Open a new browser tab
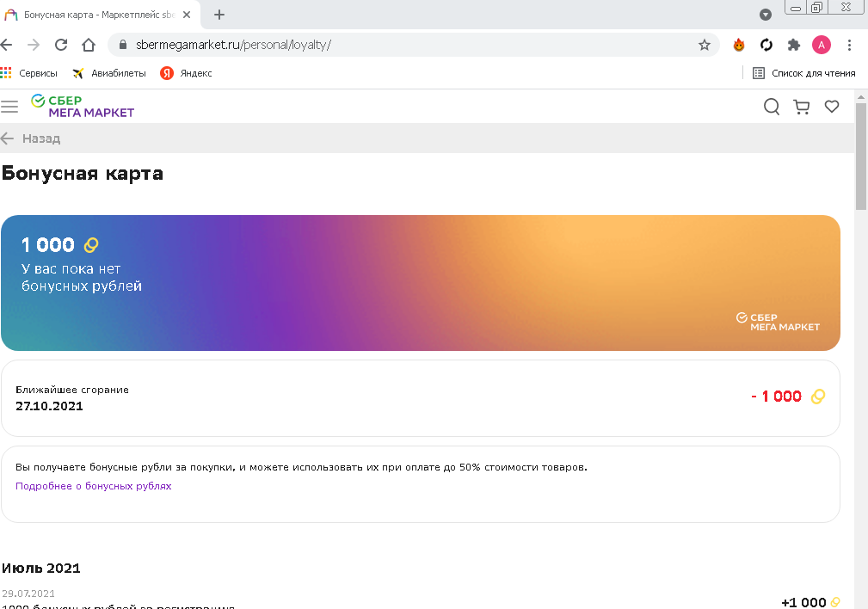The width and height of the screenshot is (868, 609). tap(219, 15)
